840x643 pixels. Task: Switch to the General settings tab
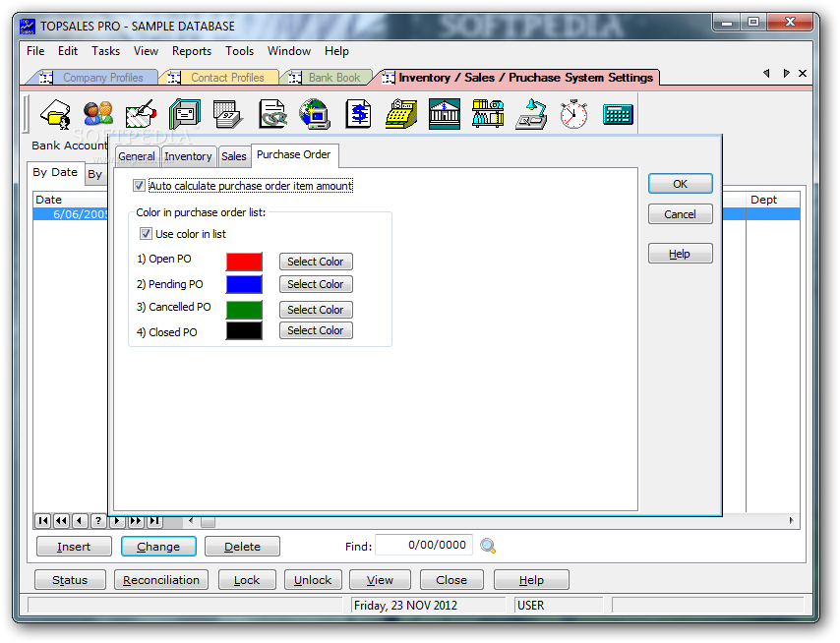coord(137,156)
